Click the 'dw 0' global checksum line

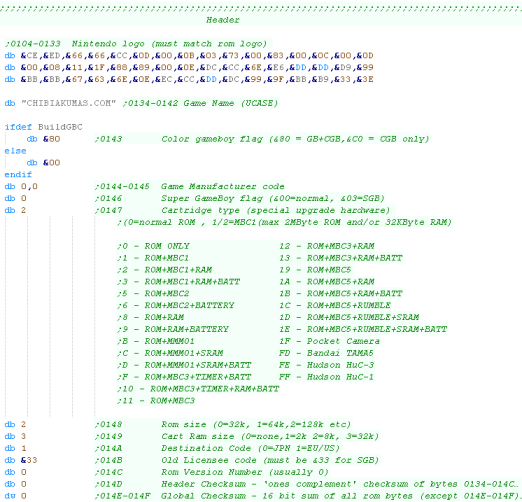(x=15, y=496)
